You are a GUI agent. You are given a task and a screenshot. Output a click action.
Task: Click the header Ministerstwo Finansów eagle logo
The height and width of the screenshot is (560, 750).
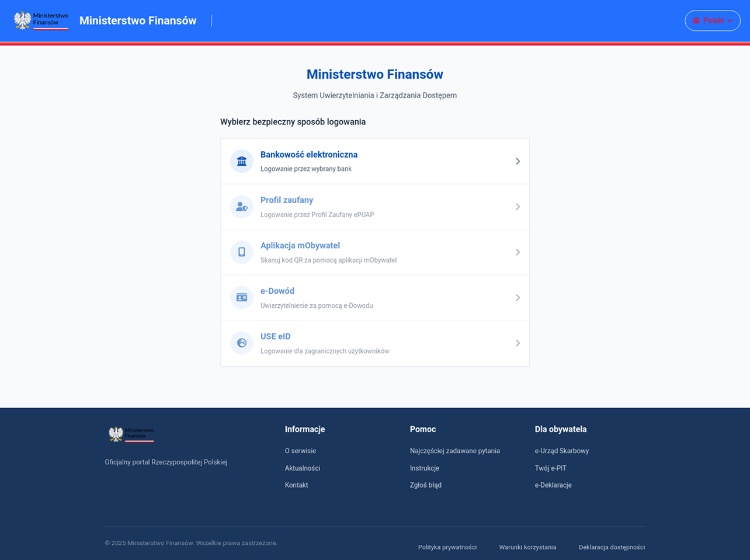[41, 20]
